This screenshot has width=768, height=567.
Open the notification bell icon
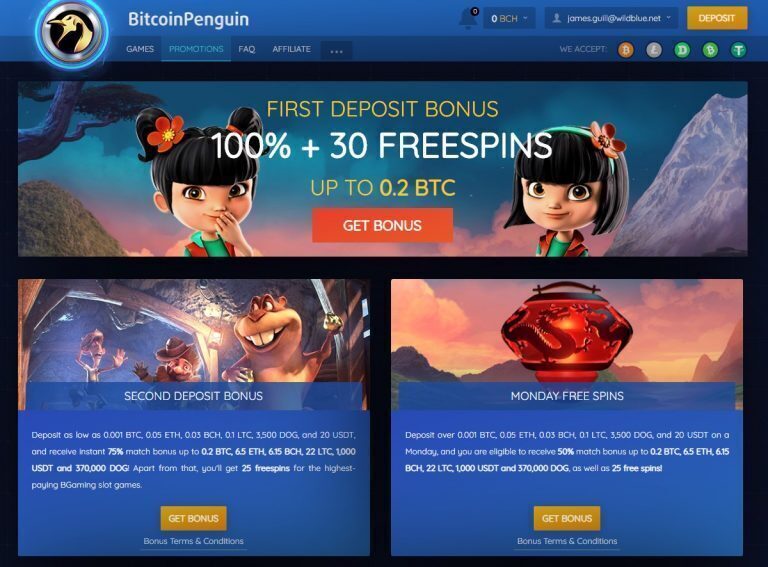[x=468, y=19]
